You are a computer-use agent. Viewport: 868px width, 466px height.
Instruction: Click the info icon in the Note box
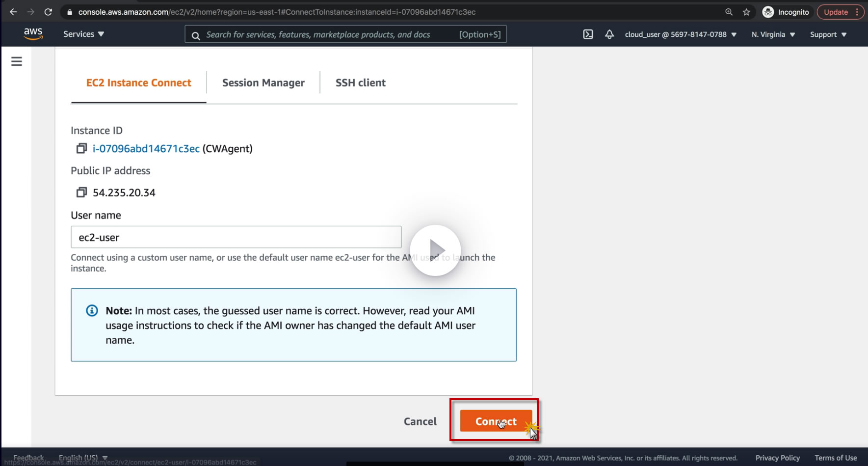pos(92,310)
